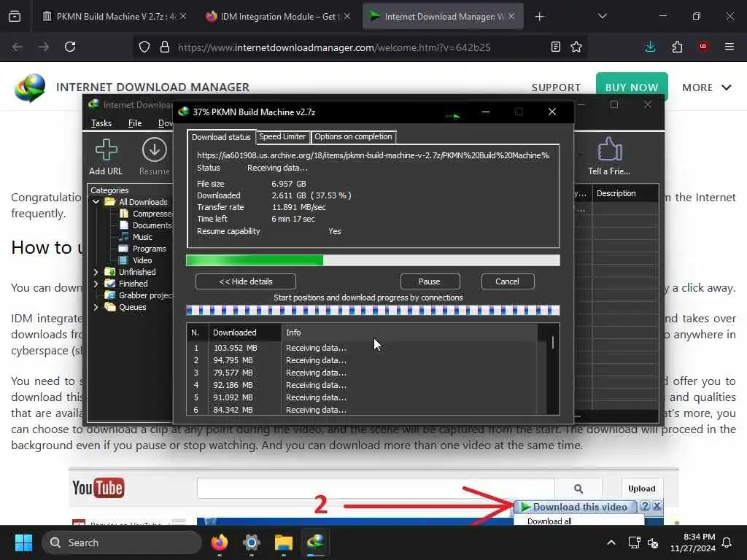This screenshot has width=747, height=560.
Task: Switch to the Speed Limiter tab
Action: [x=282, y=136]
